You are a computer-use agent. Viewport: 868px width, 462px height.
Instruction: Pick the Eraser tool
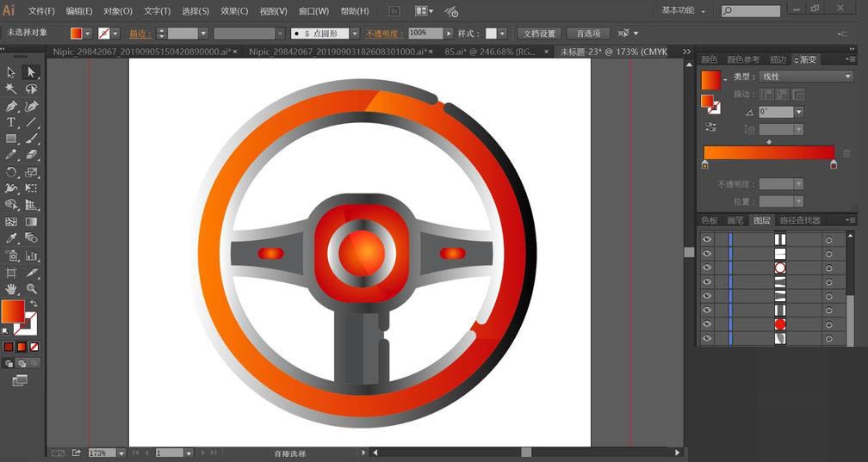[x=31, y=156]
